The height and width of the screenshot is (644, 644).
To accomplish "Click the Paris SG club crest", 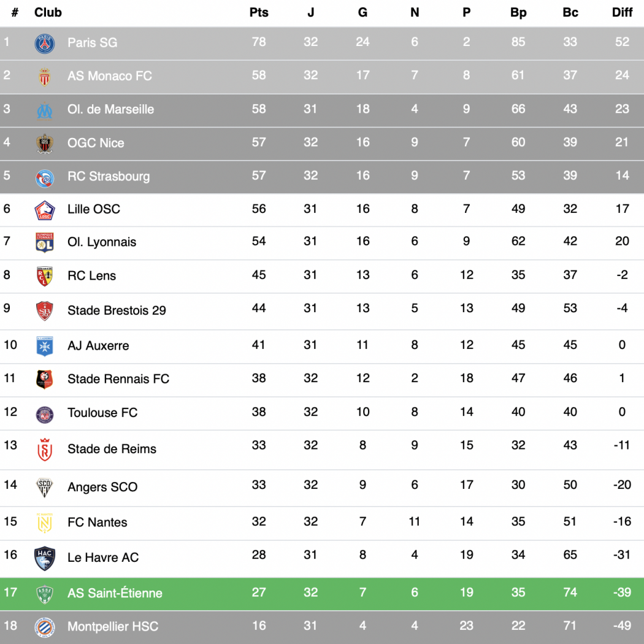I will pos(44,44).
